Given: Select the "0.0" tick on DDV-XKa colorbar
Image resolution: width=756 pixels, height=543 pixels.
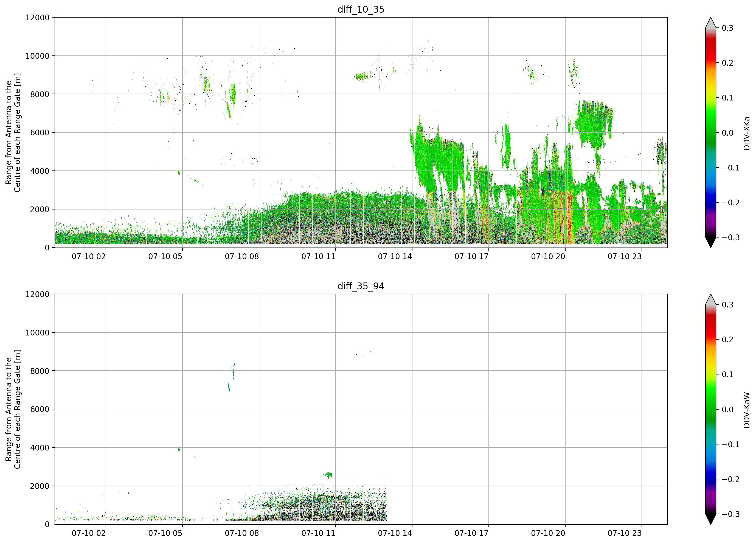Looking at the screenshot, I should pyautogui.click(x=728, y=133).
